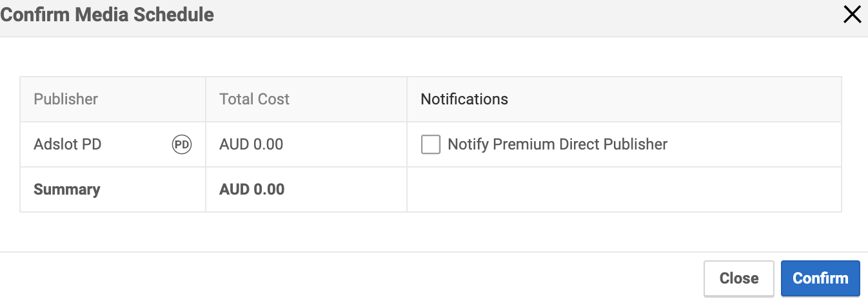Click the Confirm Media Schedule title
This screenshot has height=299, width=868.
click(x=107, y=15)
